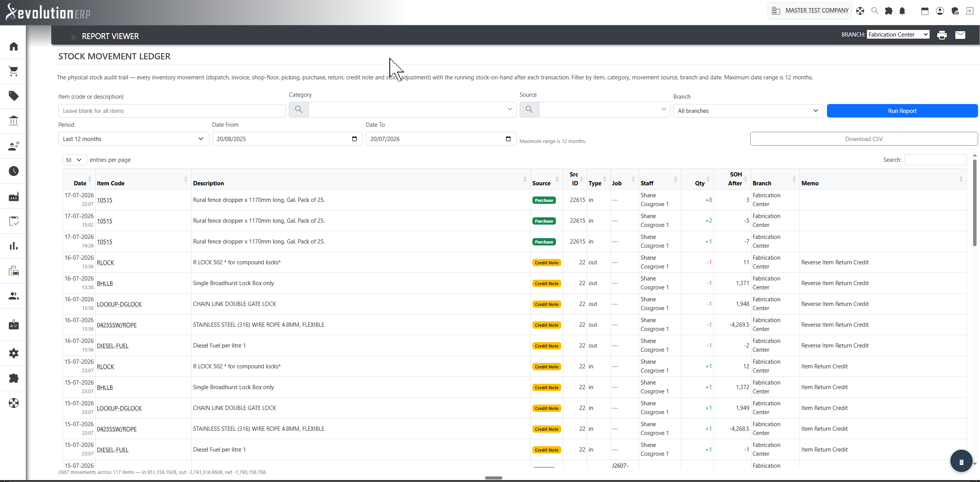Open notifications bell

point(902,11)
